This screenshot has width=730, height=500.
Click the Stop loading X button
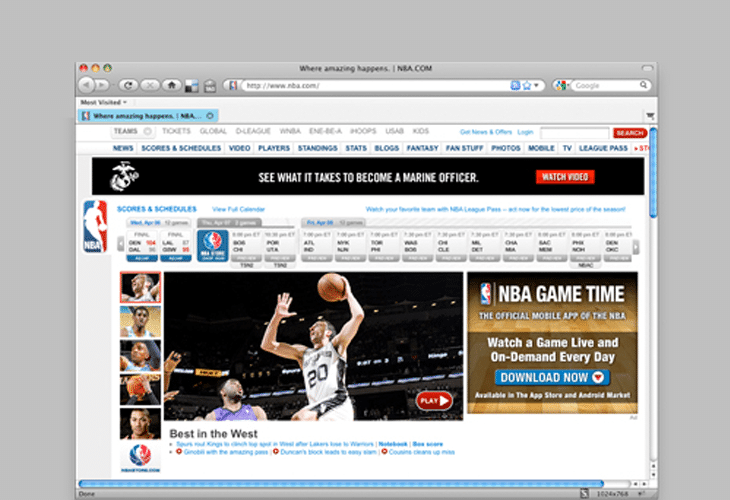150,85
